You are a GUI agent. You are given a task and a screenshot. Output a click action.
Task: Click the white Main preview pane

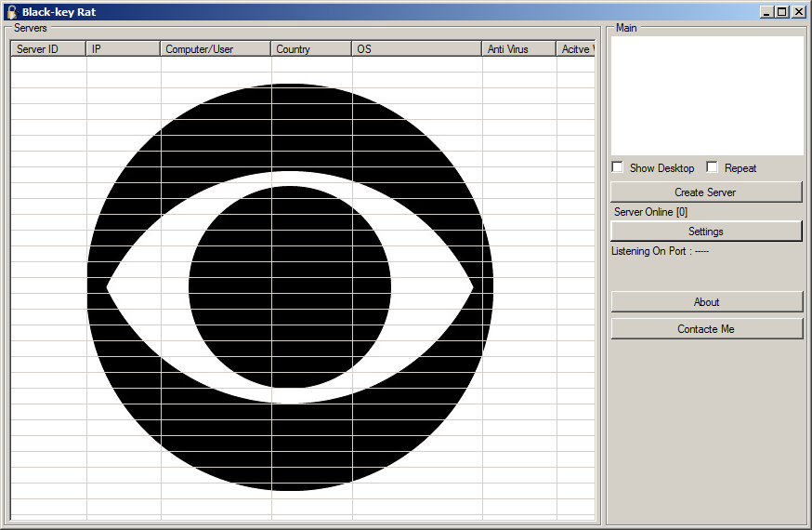[707, 96]
